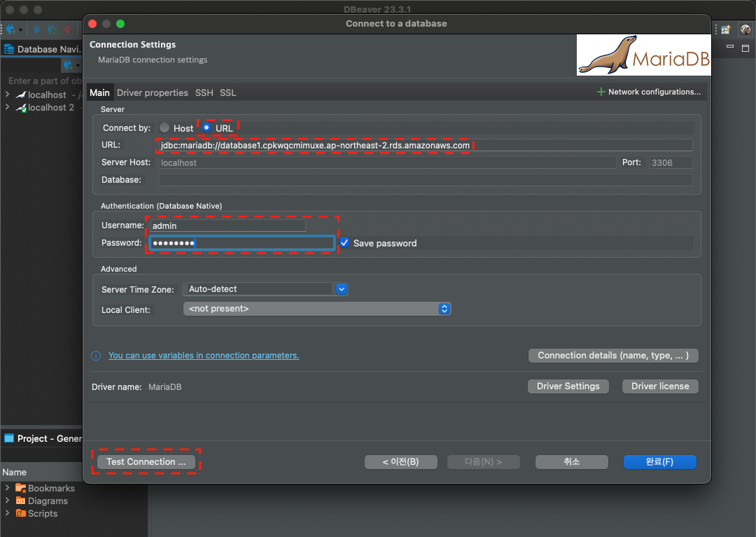Click the new connection plug icon in Navigator panel
756x537 pixels.
pyautogui.click(x=69, y=64)
